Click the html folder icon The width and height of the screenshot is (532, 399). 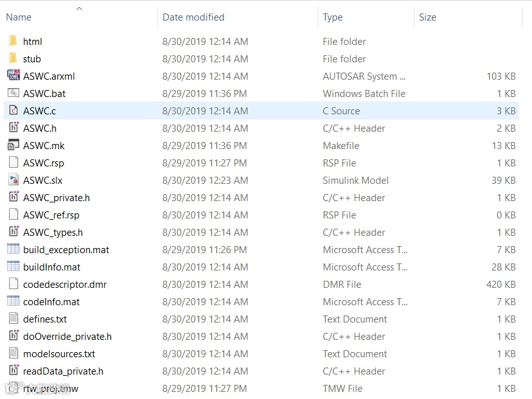[13, 42]
